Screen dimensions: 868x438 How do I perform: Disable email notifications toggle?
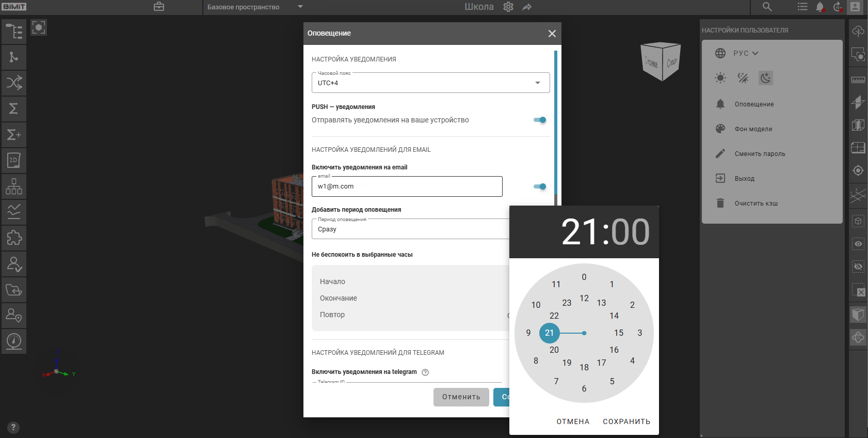(540, 186)
